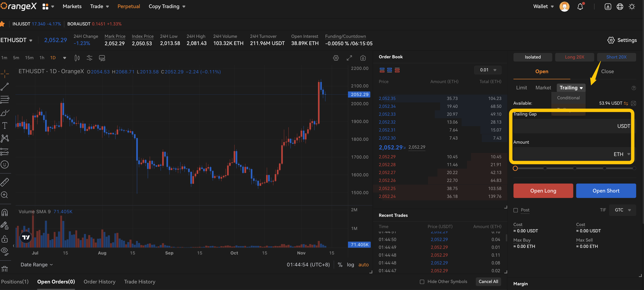This screenshot has height=290, width=644.
Task: Select the Limit order tab
Action: 522,88
